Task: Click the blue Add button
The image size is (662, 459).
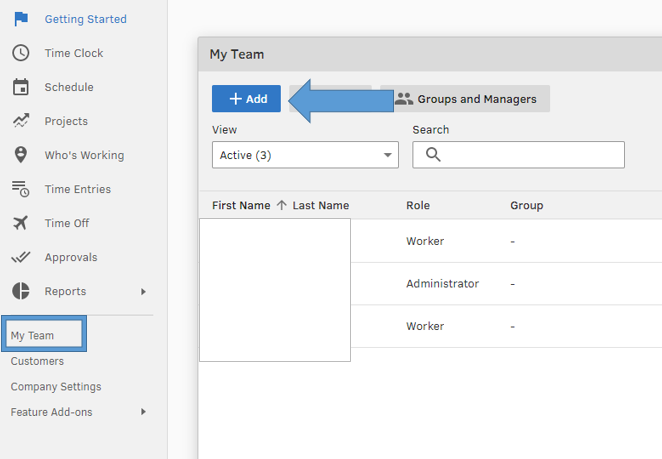Action: click(x=246, y=99)
